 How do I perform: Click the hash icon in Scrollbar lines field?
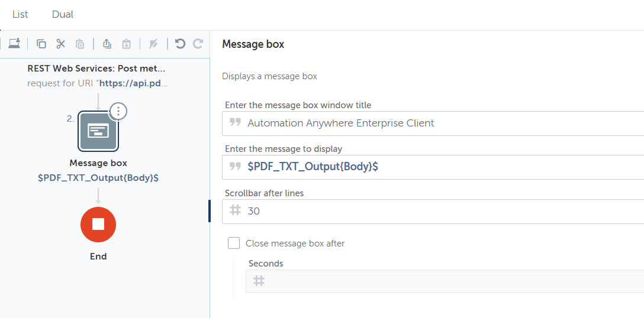(235, 210)
